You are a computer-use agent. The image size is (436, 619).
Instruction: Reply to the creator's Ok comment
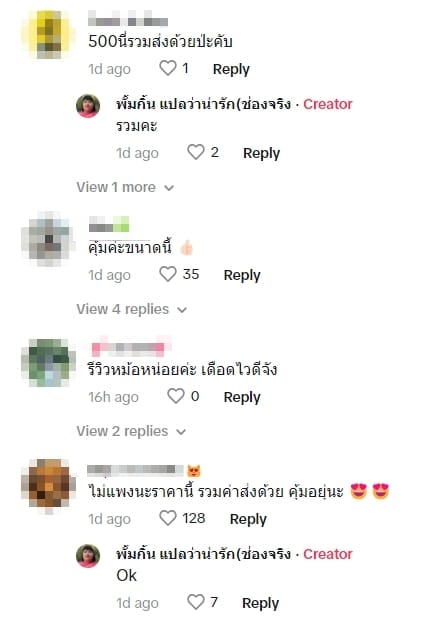pos(260,603)
